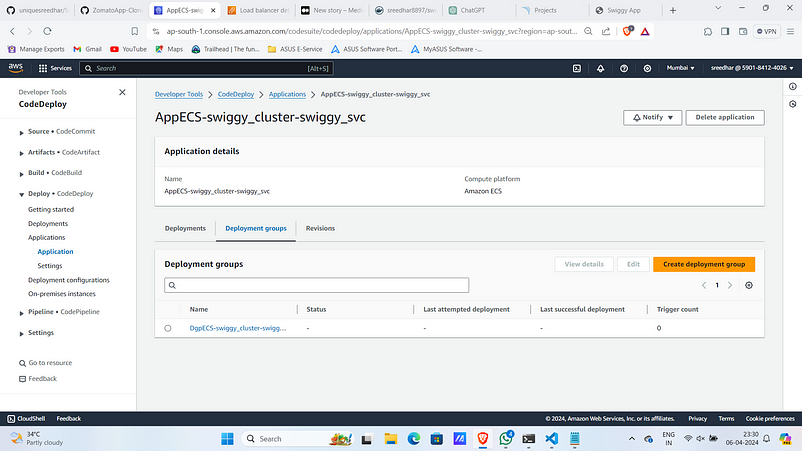
Task: Open CloudShell from bottom footer bar
Action: pos(26,419)
